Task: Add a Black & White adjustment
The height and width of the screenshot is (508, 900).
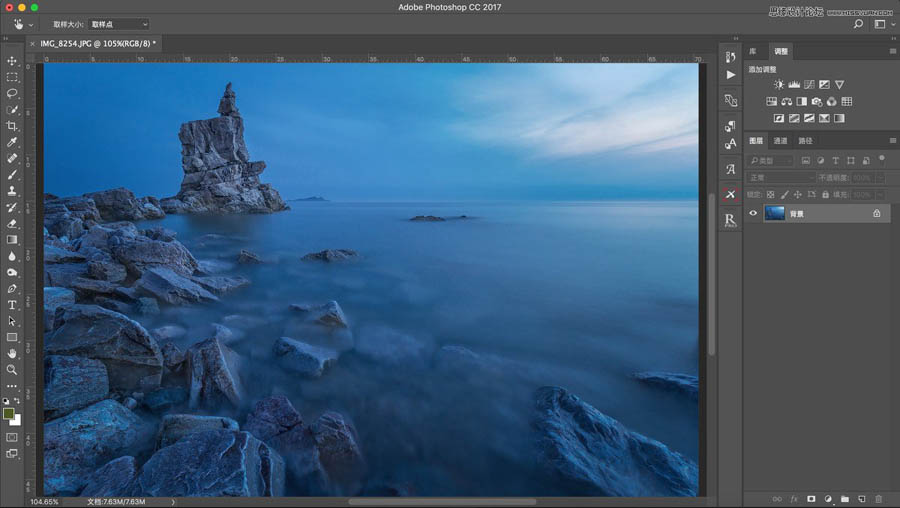Action: (x=801, y=102)
